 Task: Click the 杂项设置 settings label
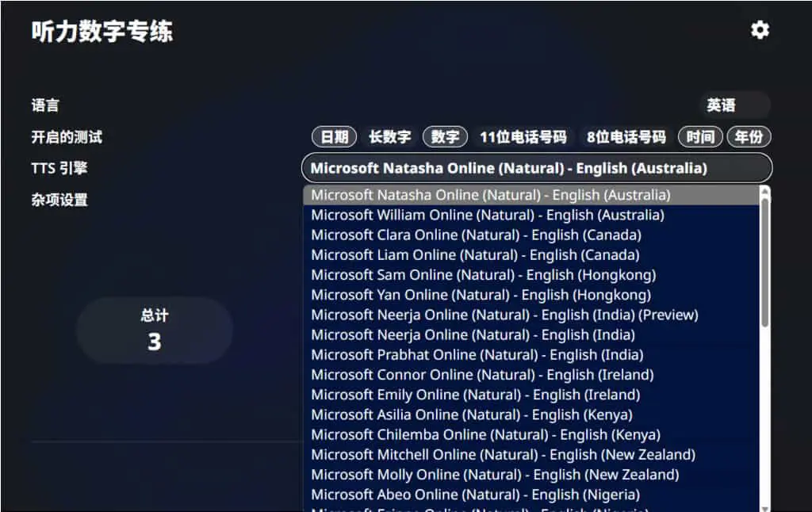59,199
